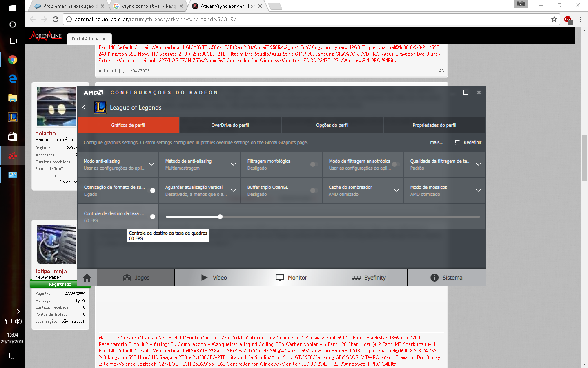Screen dimensions: 588x368
Task: Show hidden tray icons chevron
Action: click(x=18, y=312)
